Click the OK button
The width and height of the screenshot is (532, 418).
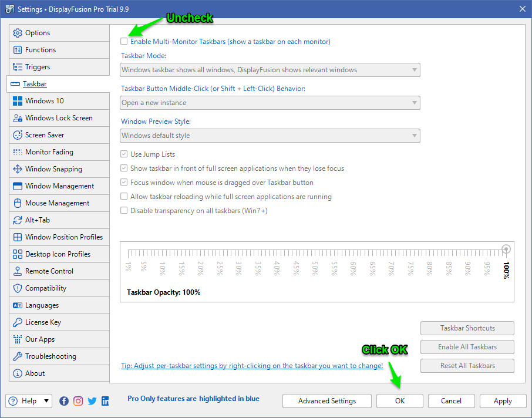(399, 401)
